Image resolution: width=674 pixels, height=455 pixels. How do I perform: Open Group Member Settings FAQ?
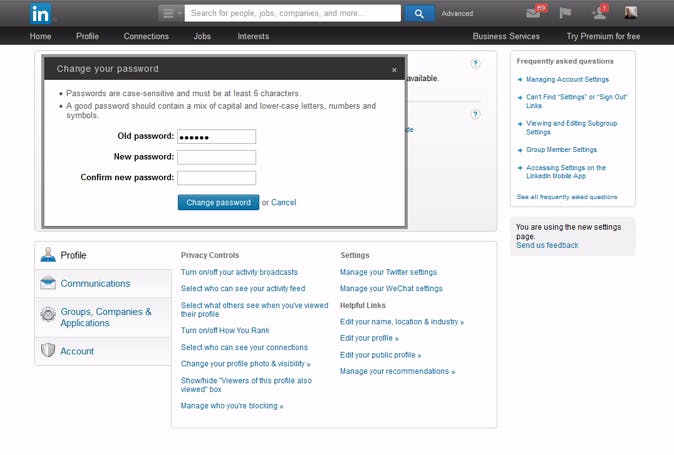pos(561,150)
